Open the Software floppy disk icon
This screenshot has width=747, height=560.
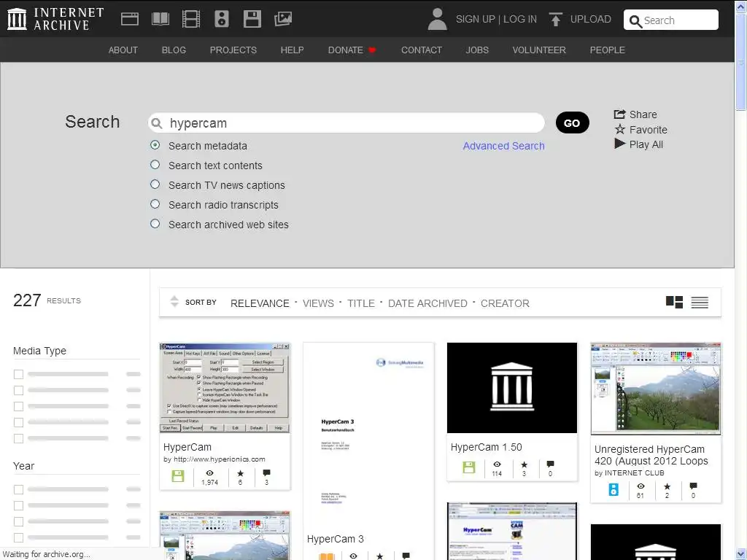coord(252,19)
